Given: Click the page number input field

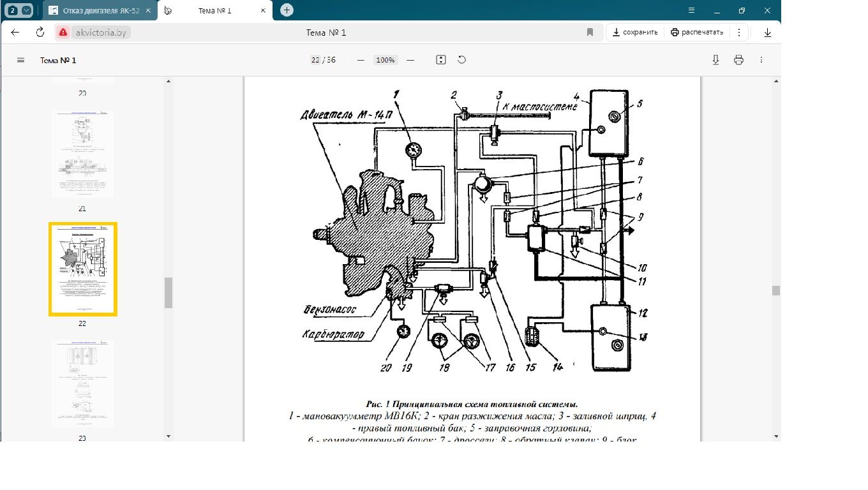Looking at the screenshot, I should click(x=315, y=60).
